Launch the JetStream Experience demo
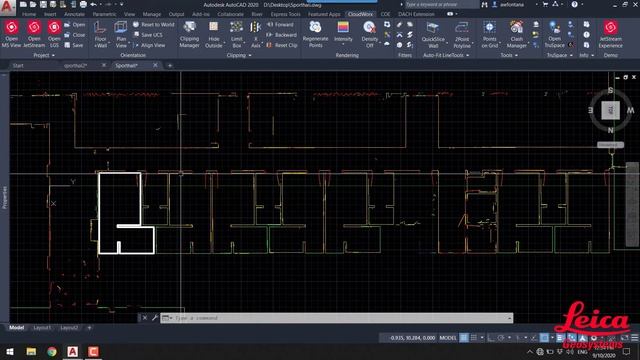The height and width of the screenshot is (360, 640). tap(611, 34)
